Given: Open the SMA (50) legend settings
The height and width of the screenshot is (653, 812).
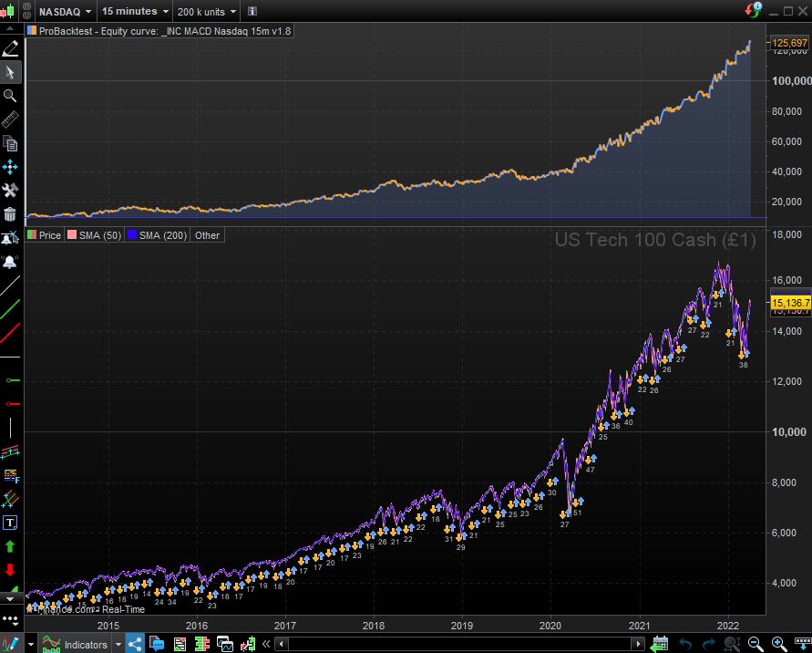Looking at the screenshot, I should tap(94, 235).
